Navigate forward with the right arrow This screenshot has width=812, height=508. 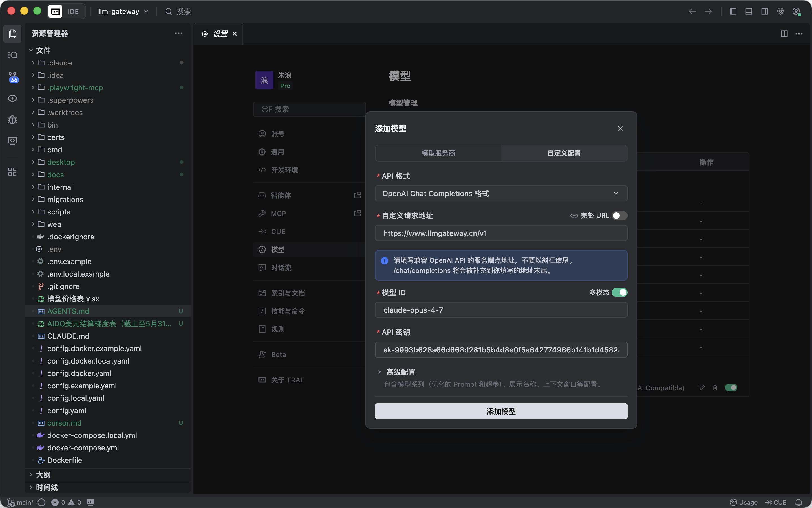point(708,11)
